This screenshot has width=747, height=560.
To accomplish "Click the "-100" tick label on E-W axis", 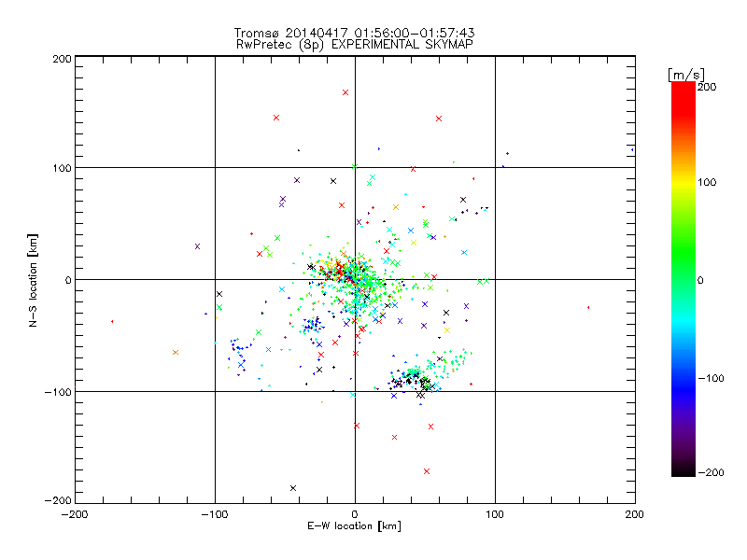I will coord(215,514).
